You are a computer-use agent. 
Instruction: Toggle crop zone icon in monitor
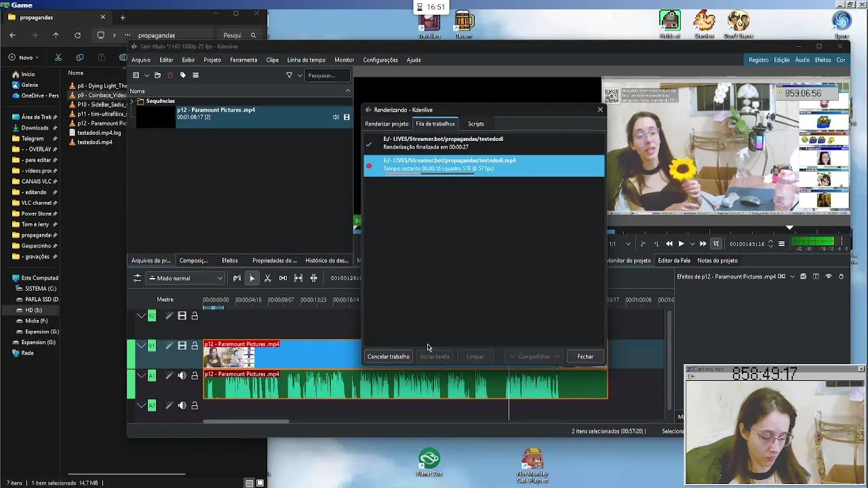715,244
